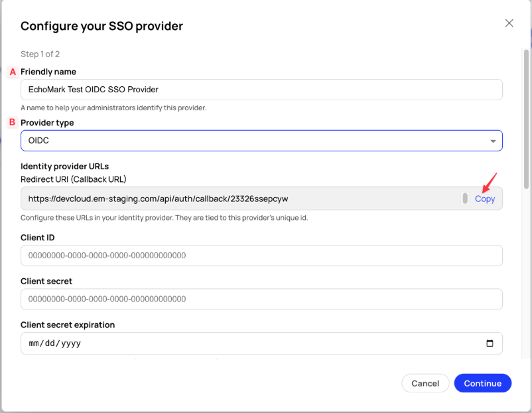Expand the Provider type dropdown arrow
The image size is (532, 413).
(x=493, y=141)
